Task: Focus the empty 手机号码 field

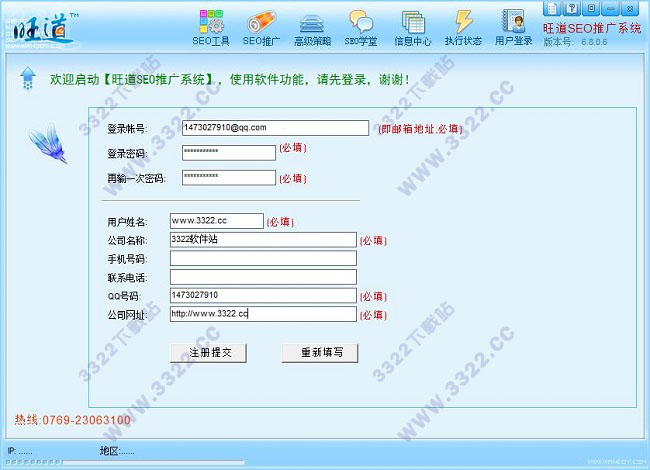Action: [x=263, y=258]
